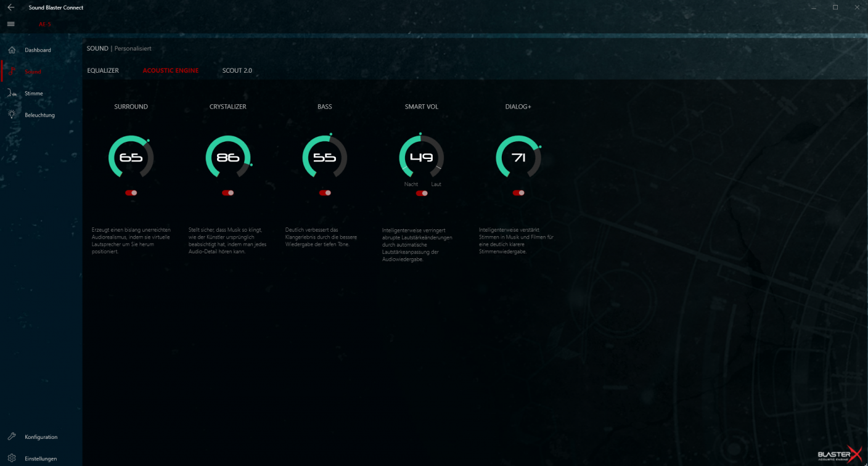Go back using the arrow icon

[10, 7]
